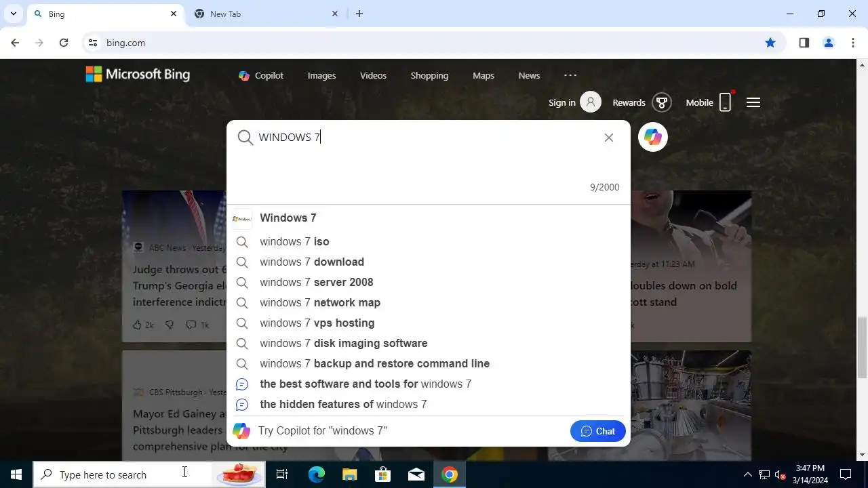This screenshot has width=868, height=488.
Task: Click Copilot logo beside 'Try Copilot' text
Action: coord(241,431)
